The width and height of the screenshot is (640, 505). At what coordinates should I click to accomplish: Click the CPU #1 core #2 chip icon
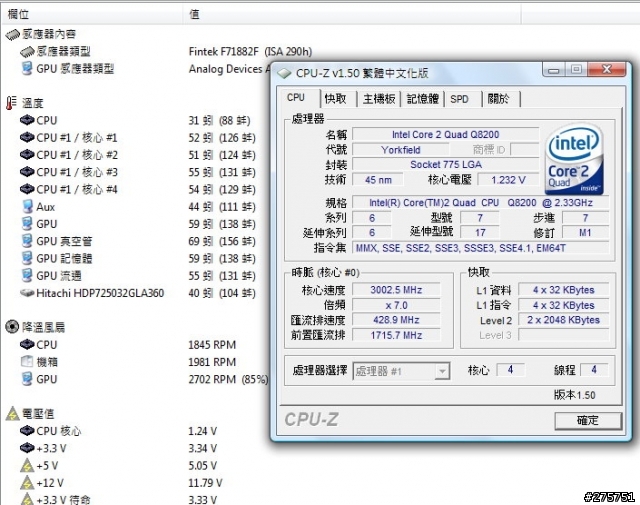[27, 155]
